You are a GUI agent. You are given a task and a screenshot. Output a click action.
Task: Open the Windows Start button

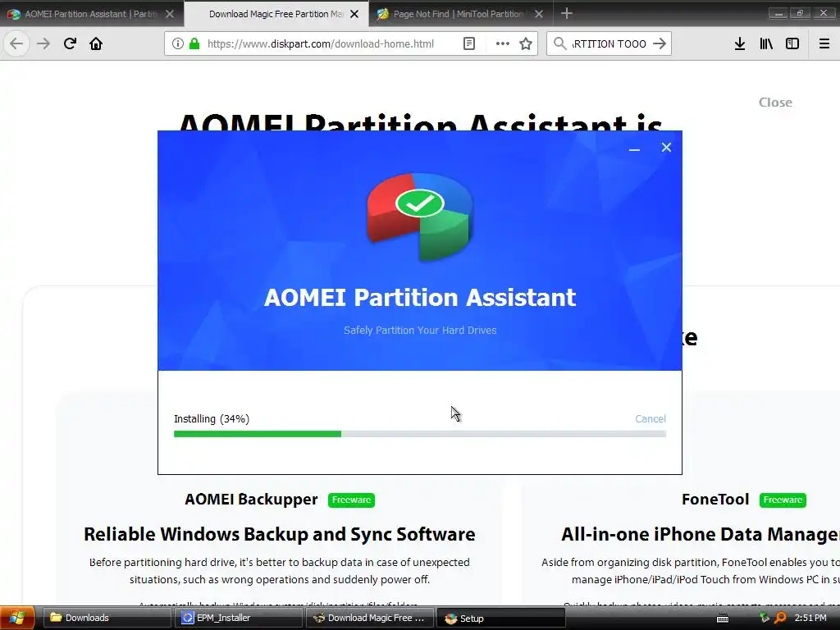pyautogui.click(x=17, y=618)
